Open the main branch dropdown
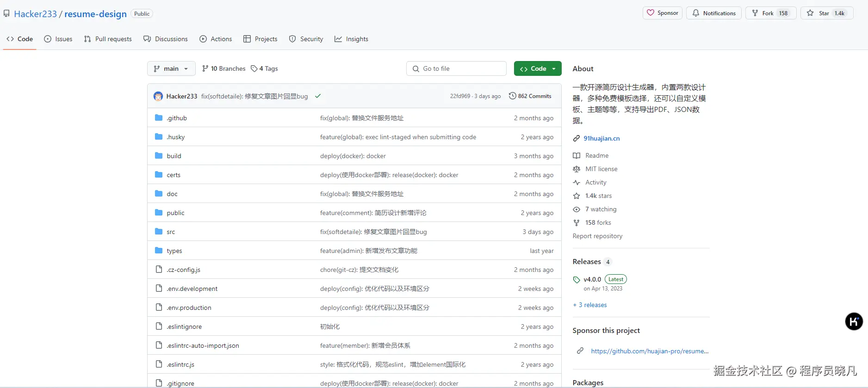 [x=171, y=68]
